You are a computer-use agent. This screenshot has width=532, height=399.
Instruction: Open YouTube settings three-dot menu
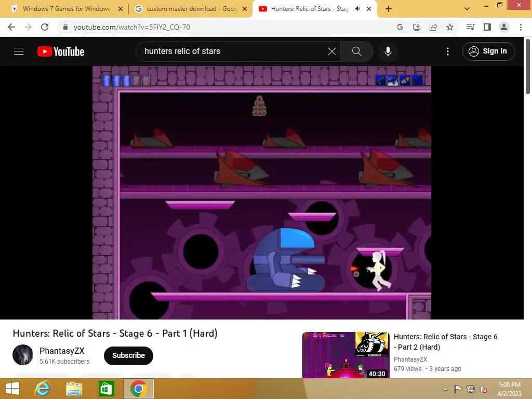[448, 51]
